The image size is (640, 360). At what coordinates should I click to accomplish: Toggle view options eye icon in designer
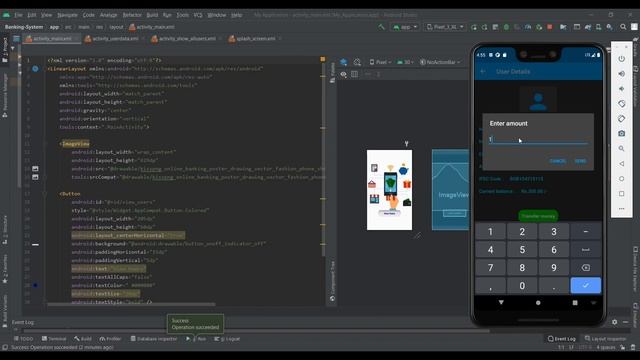coord(344,74)
